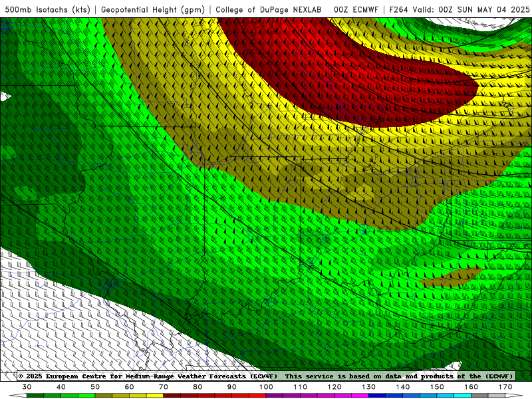Click the legend label '50'
Viewport: 532px width, 399px height.
(95, 387)
